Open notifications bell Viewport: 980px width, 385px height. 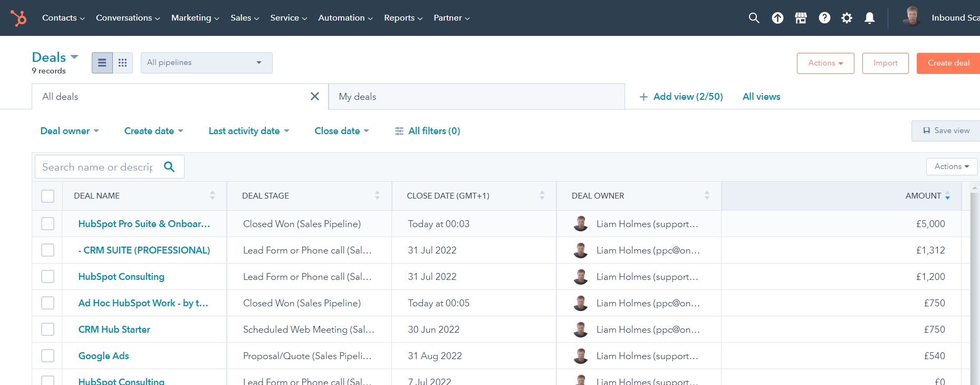[870, 18]
